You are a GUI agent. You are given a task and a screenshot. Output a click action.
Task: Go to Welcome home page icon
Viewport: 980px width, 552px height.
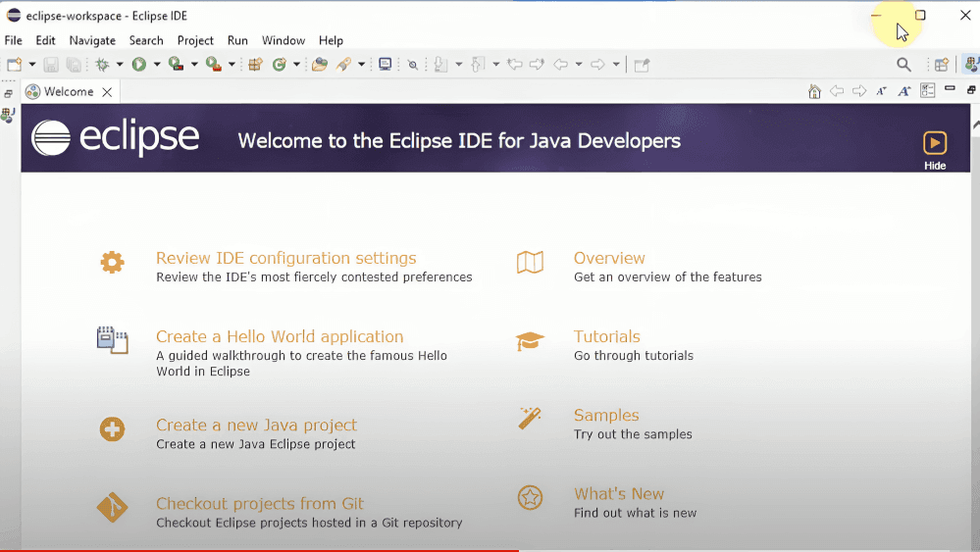click(814, 91)
